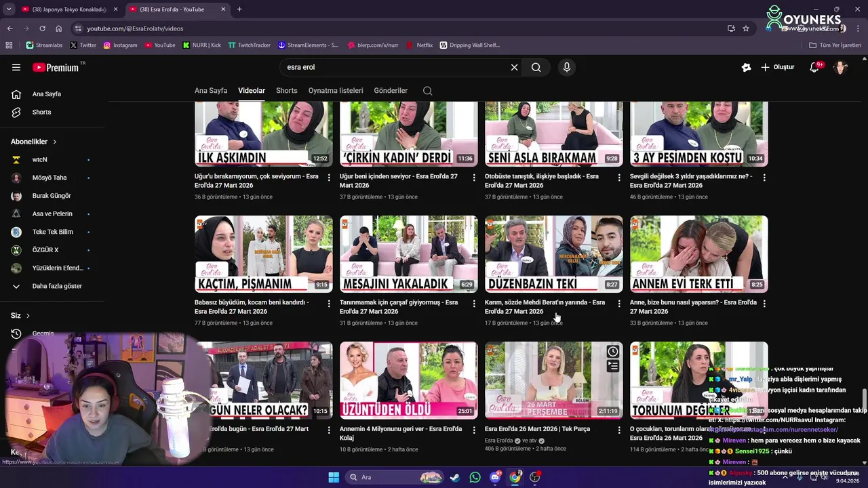Expand the Siz section chevron
The height and width of the screenshot is (488, 868).
[28, 316]
